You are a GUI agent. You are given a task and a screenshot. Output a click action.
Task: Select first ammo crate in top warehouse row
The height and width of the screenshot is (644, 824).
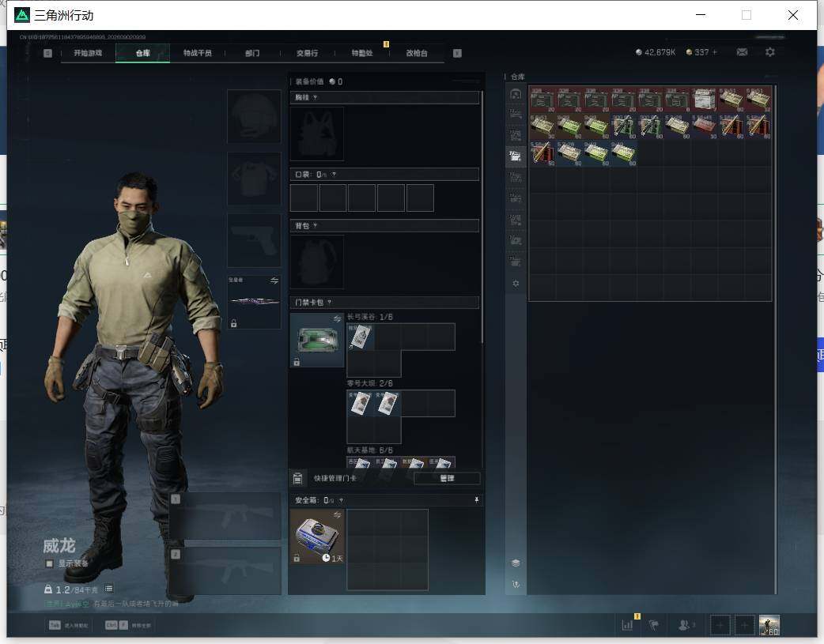(x=542, y=100)
